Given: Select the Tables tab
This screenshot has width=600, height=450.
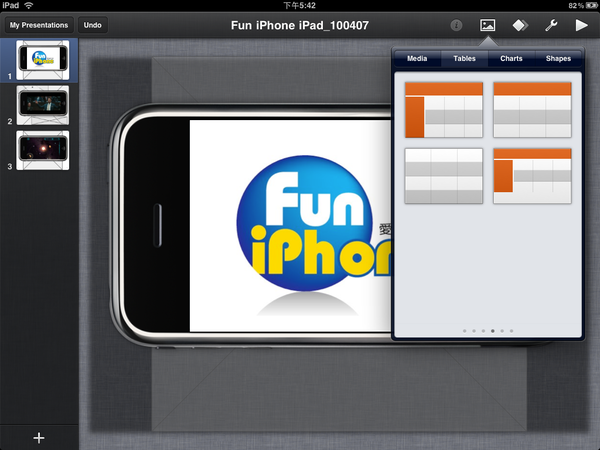Looking at the screenshot, I should (x=465, y=59).
